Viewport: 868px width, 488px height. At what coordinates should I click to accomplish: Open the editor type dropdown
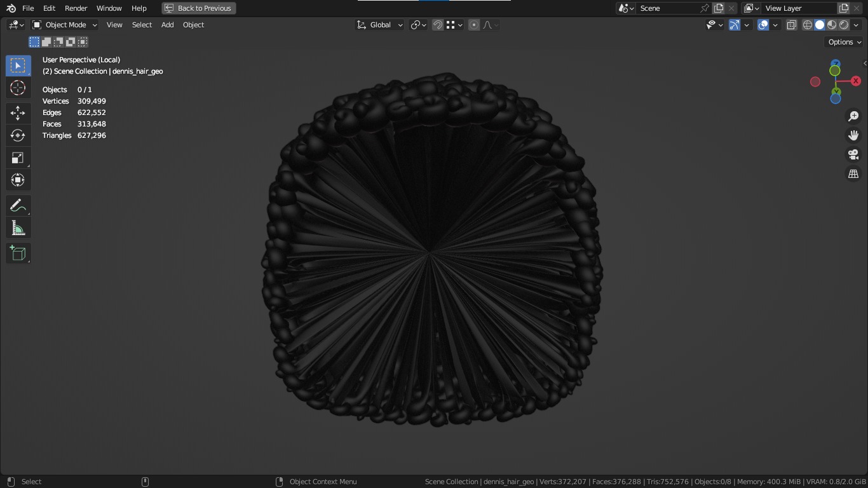pos(17,25)
